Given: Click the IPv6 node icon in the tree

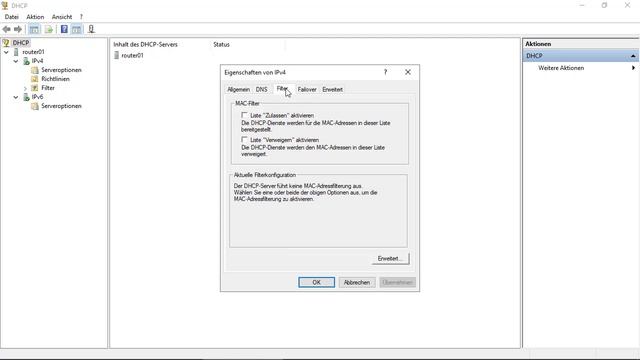Looking at the screenshot, I should coord(26,97).
